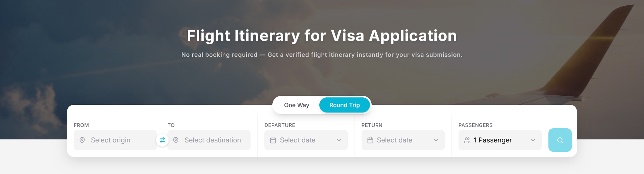Click the calendar icon in the Departure field

273,140
